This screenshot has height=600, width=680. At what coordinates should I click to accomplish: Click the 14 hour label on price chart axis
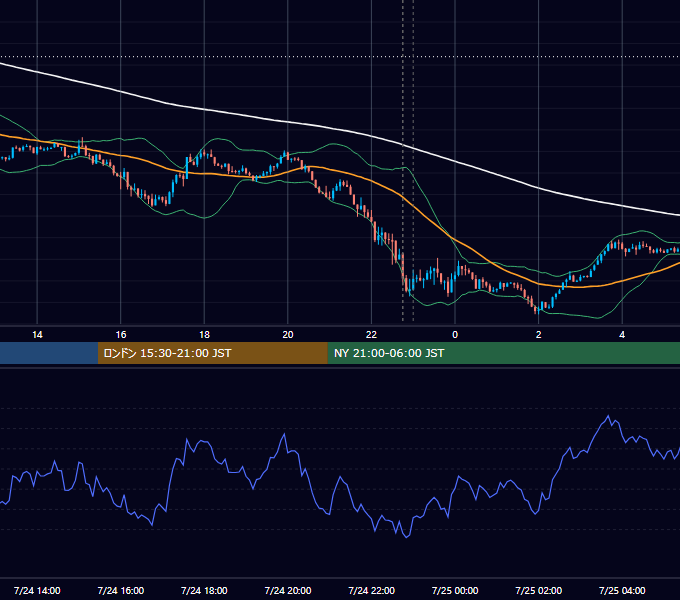pyautogui.click(x=37, y=335)
